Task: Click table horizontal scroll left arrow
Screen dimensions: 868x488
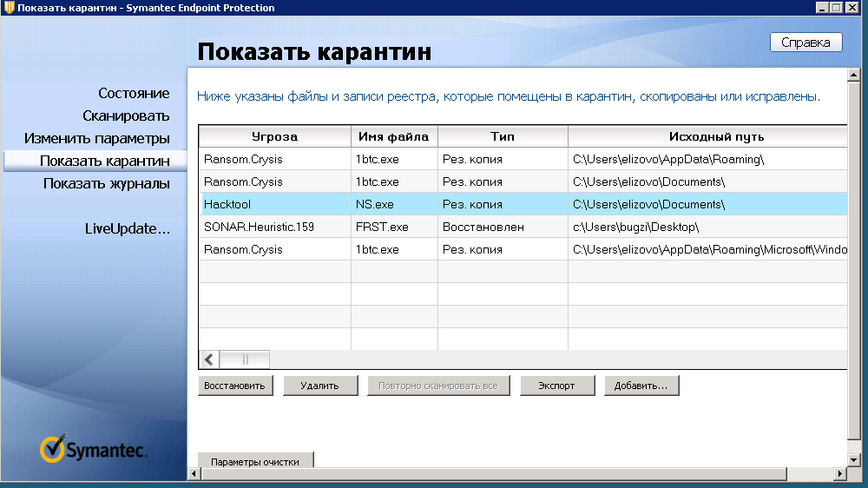Action: [208, 359]
